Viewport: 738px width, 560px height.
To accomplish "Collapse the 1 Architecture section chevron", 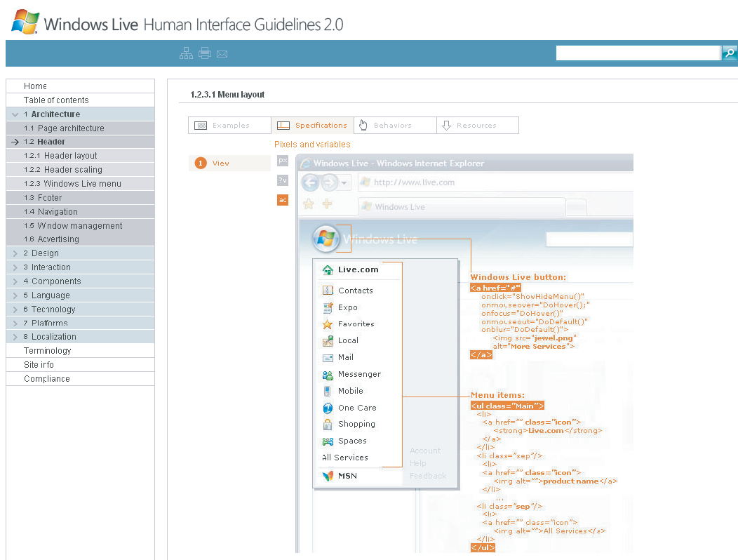I will (x=15, y=114).
